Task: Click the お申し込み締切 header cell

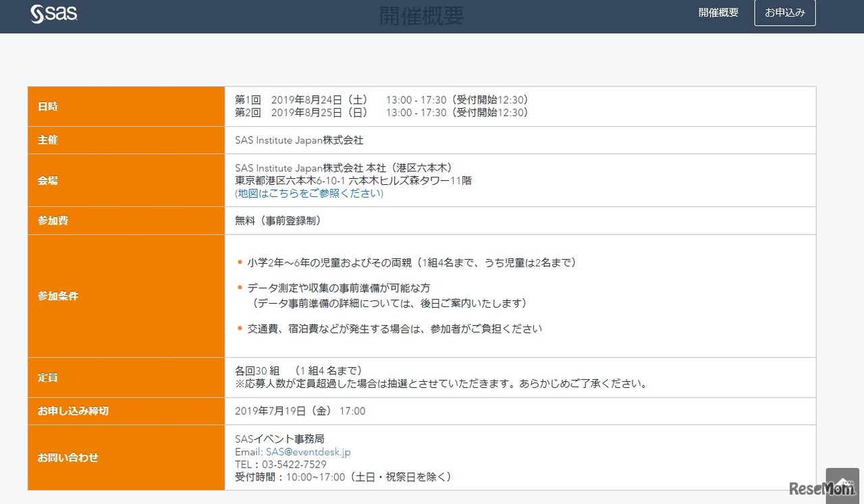Action: [x=71, y=411]
